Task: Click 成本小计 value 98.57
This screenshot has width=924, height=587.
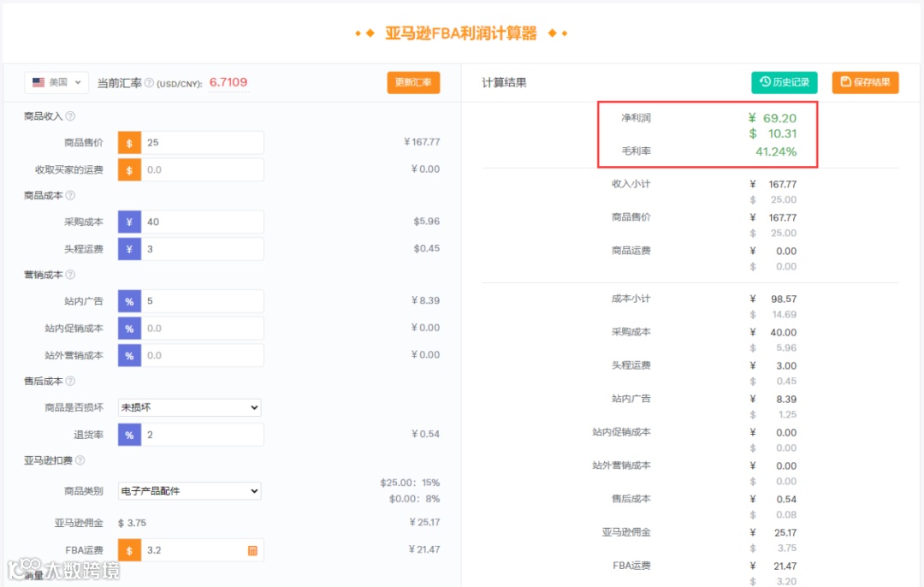Action: click(784, 299)
